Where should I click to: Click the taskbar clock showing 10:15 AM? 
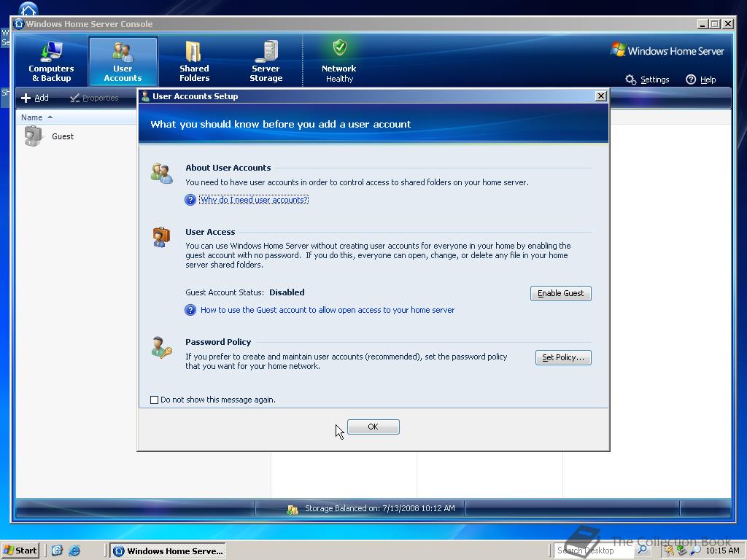pyautogui.click(x=722, y=551)
